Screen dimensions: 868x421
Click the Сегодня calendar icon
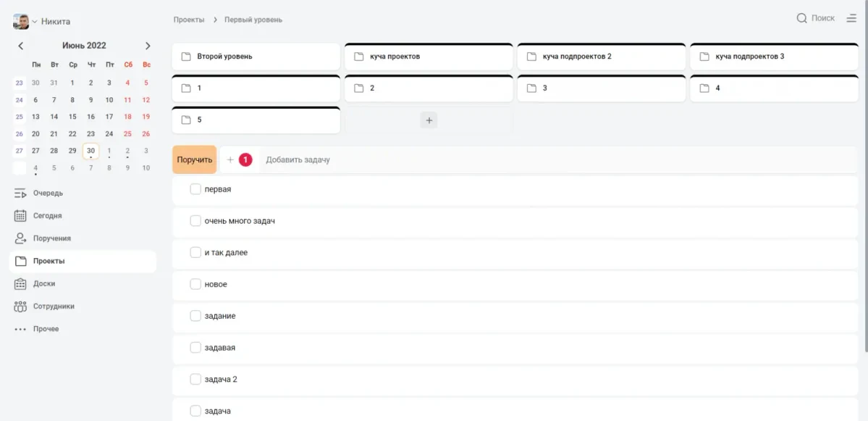(20, 216)
